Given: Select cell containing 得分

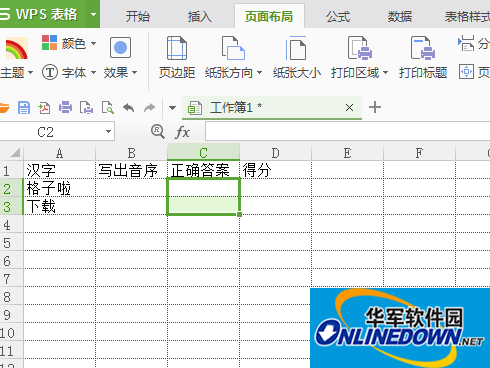Looking at the screenshot, I should [276, 170].
